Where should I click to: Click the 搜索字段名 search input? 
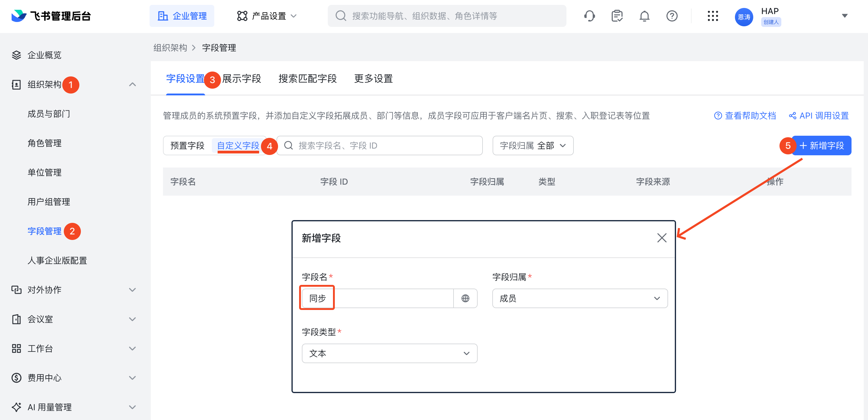click(379, 146)
